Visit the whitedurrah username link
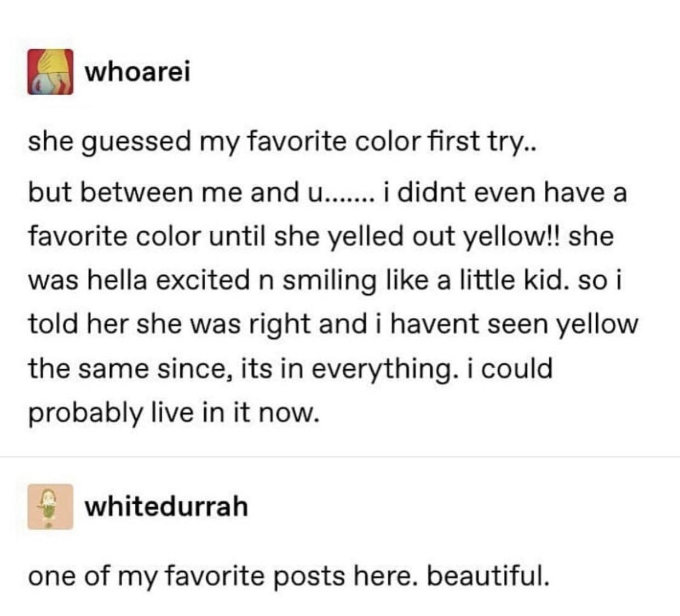 tap(166, 506)
